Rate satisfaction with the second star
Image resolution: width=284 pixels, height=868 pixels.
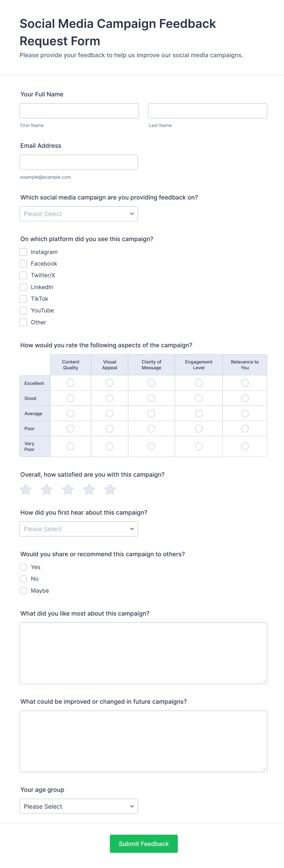pos(47,489)
